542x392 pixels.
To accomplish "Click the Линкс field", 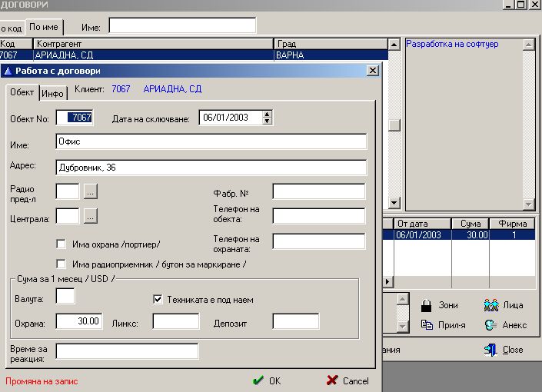I will click(x=176, y=321).
